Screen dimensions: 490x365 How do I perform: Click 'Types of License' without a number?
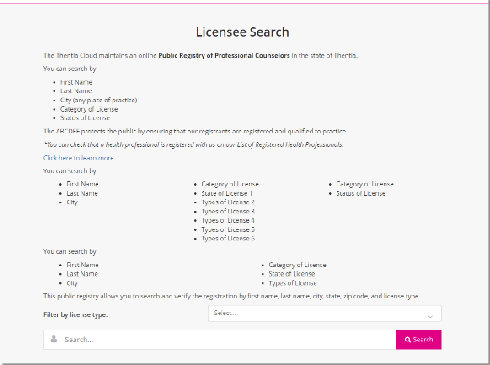(292, 283)
